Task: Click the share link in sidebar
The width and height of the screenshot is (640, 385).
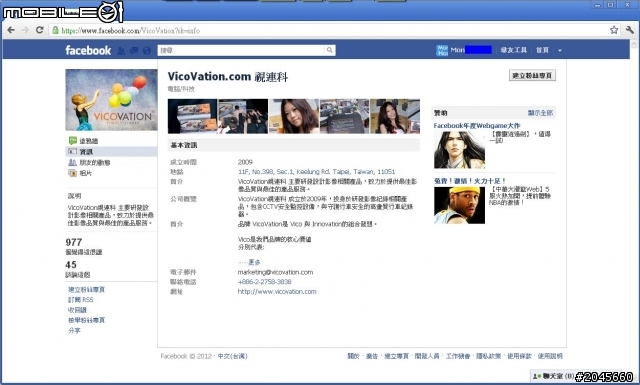Action: pyautogui.click(x=74, y=330)
